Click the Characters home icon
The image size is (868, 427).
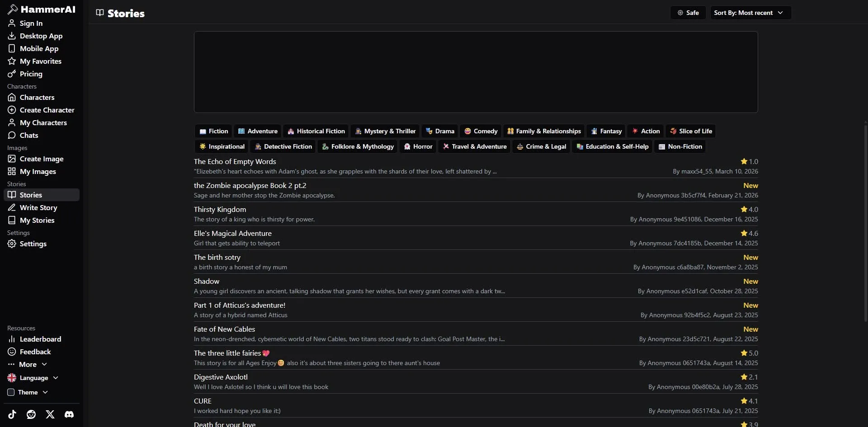point(12,97)
